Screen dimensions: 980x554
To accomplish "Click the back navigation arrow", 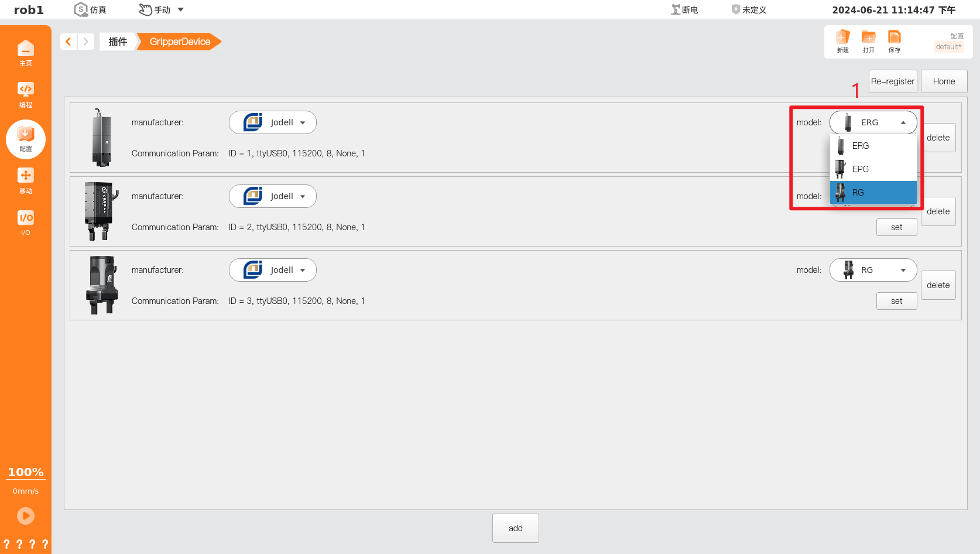I will coord(68,41).
